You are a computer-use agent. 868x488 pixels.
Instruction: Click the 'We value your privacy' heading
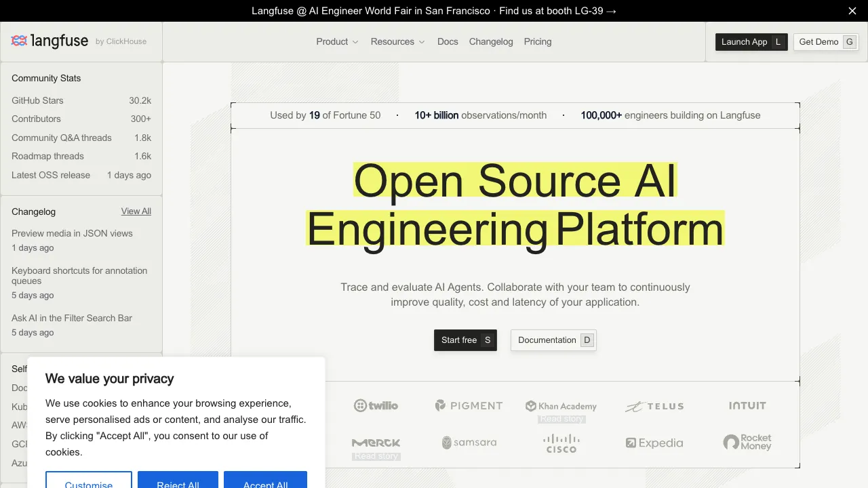pyautogui.click(x=110, y=379)
